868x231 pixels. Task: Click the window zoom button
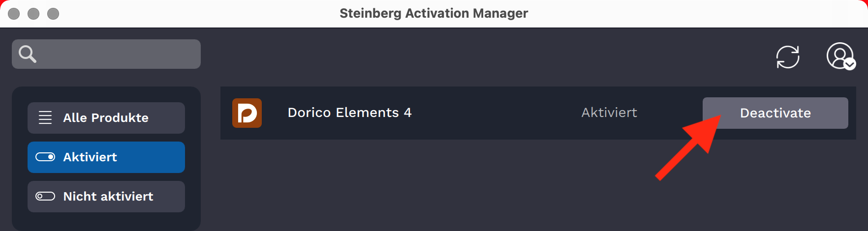[x=53, y=14]
